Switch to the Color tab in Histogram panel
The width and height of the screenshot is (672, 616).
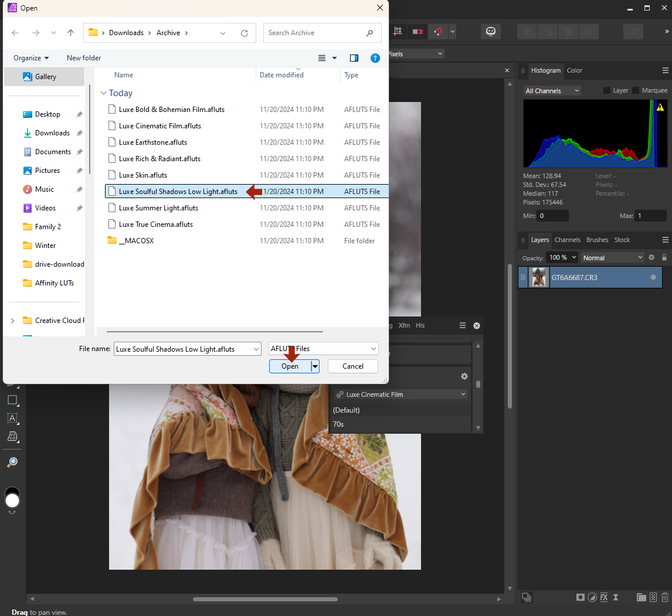tap(574, 70)
